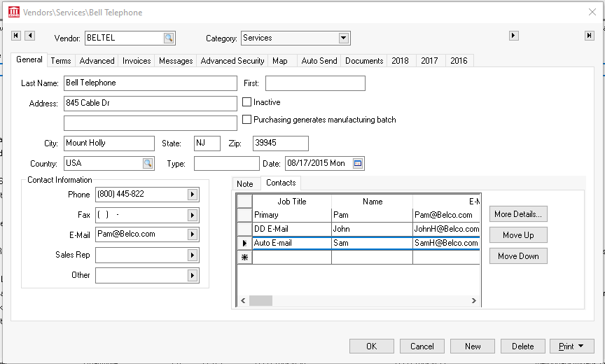The height and width of the screenshot is (364, 605).
Task: Select the SamH@Belco.com email cell
Action: pyautogui.click(x=447, y=244)
